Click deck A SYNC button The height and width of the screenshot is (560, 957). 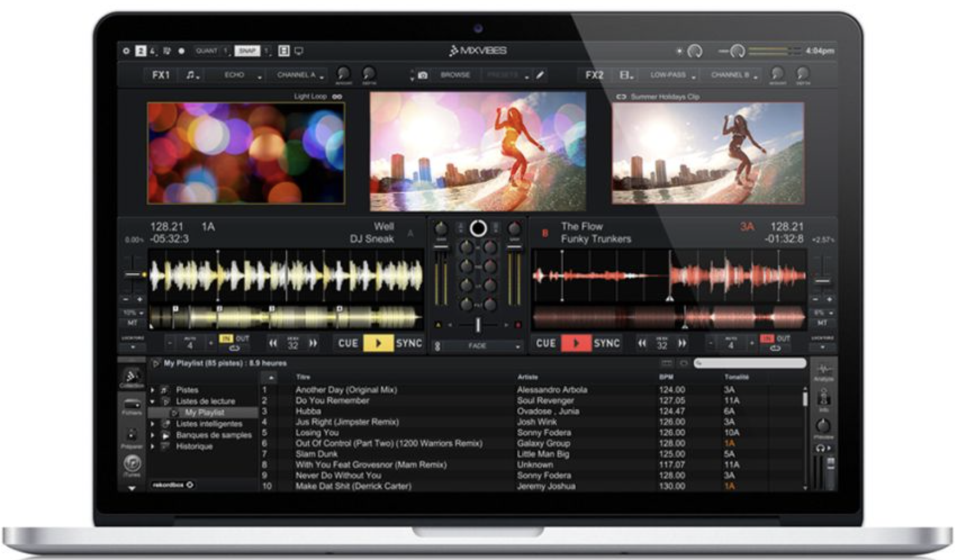(x=409, y=343)
